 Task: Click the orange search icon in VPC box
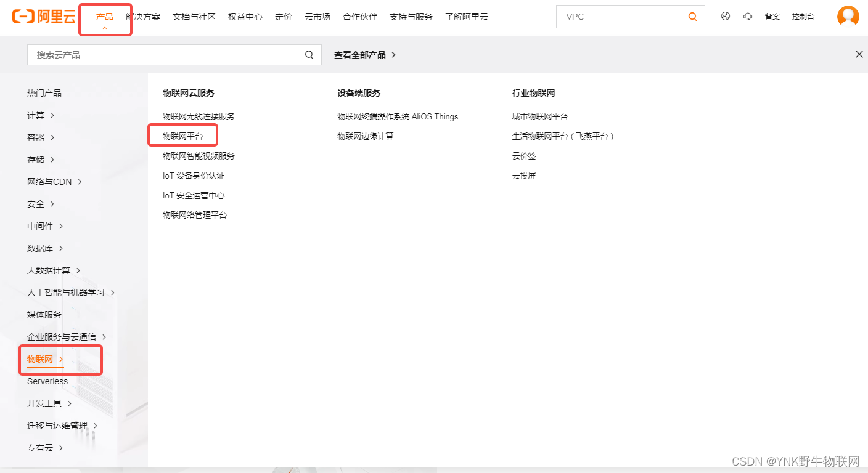point(693,17)
